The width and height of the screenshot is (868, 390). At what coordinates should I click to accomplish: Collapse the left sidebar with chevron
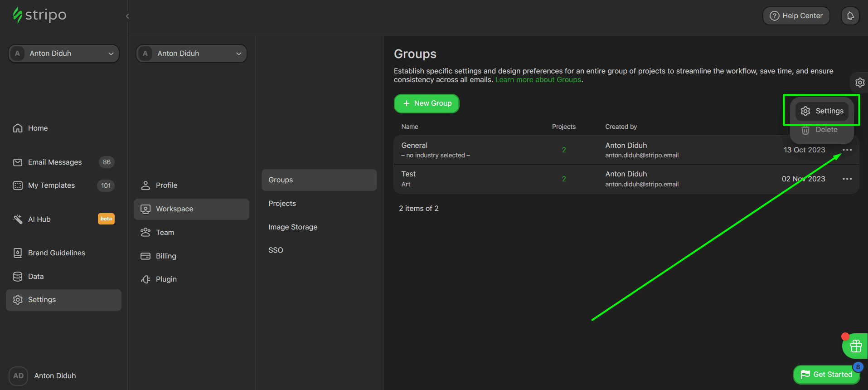click(x=127, y=16)
